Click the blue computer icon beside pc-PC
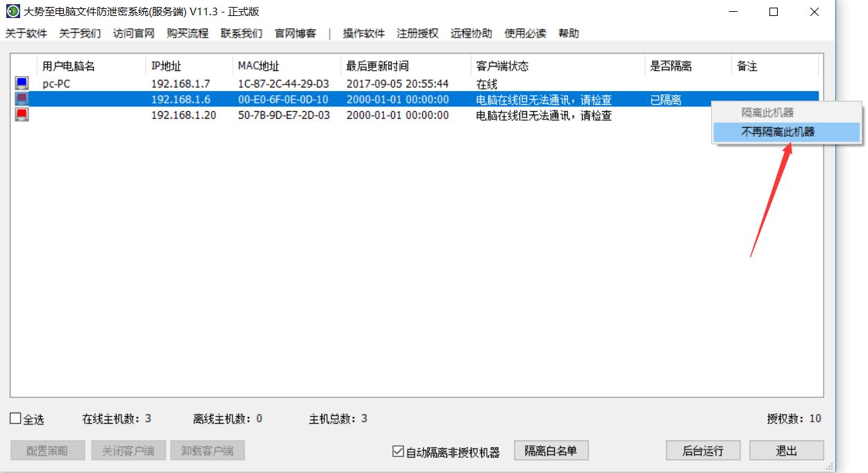Viewport: 868px width, 473px height. (22, 83)
